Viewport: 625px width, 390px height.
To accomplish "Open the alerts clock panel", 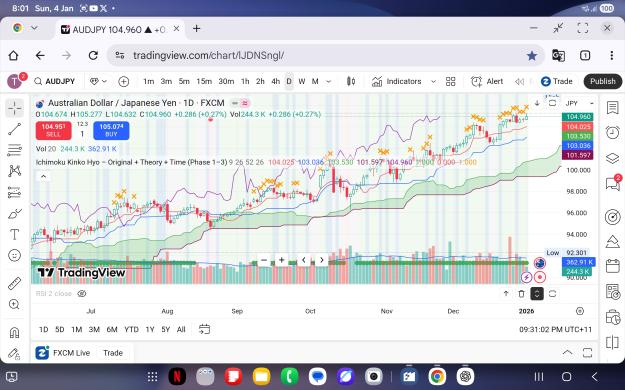I will (x=613, y=132).
